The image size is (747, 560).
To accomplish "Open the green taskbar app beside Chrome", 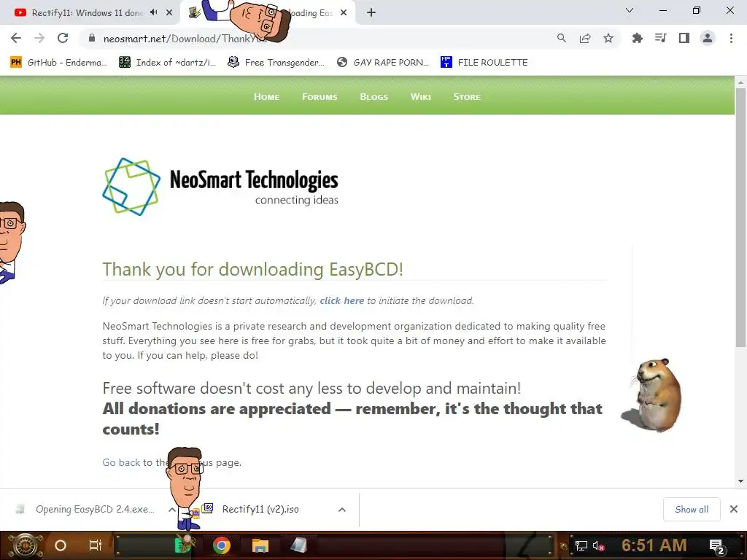I will point(185,545).
